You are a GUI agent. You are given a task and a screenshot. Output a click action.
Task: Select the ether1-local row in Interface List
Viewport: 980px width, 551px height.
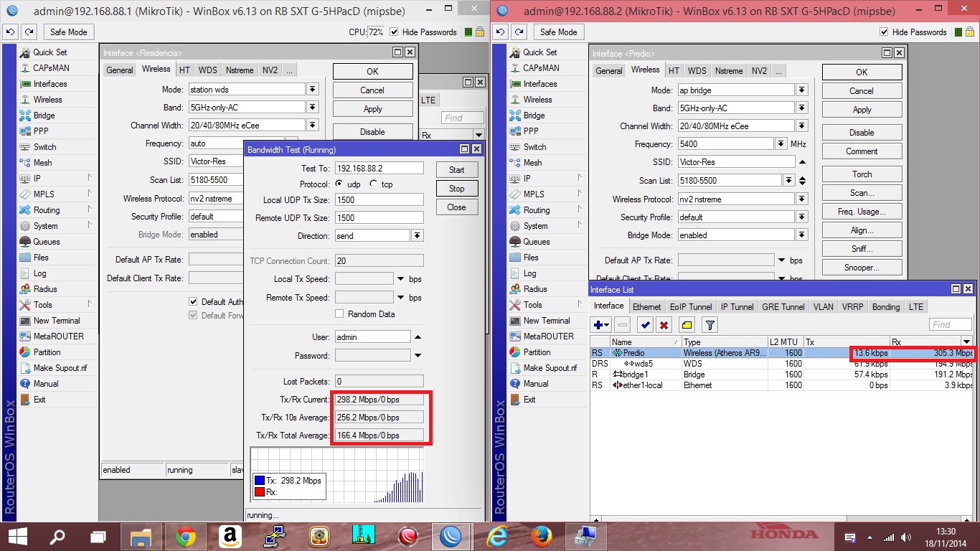pos(781,385)
